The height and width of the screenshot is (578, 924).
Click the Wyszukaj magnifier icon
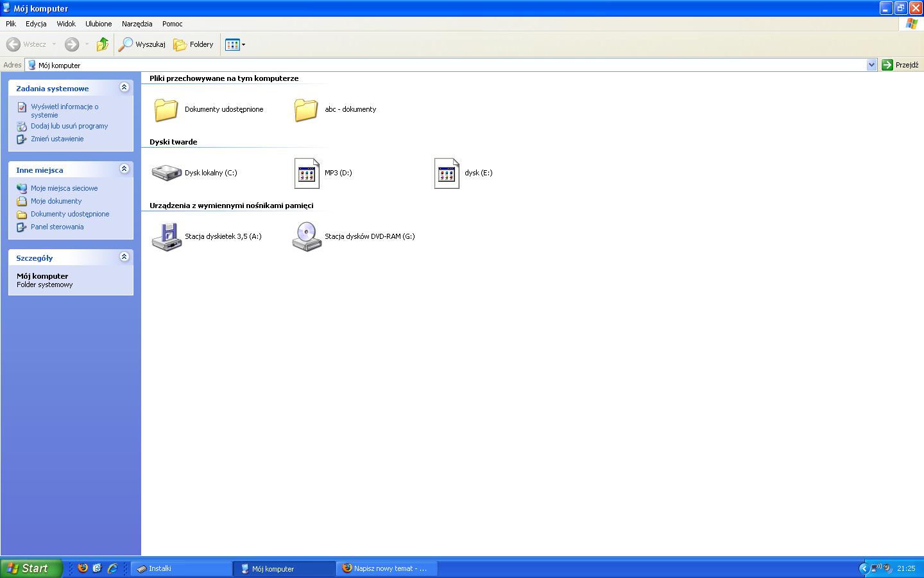[126, 44]
